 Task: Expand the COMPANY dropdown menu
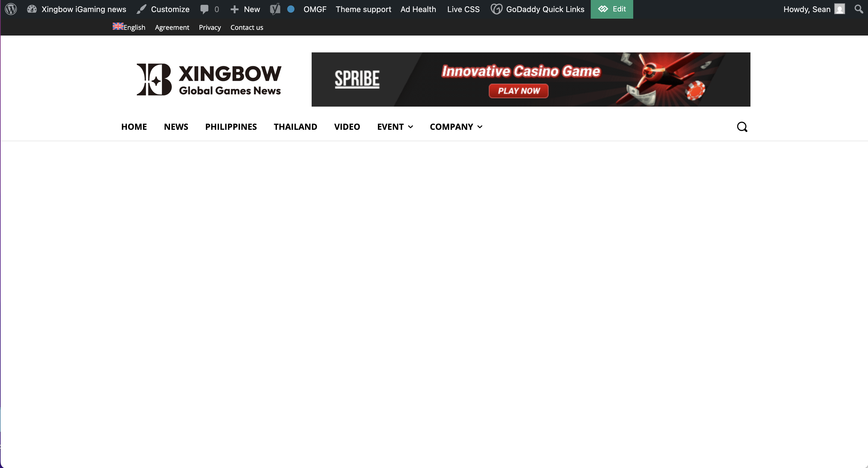pos(456,127)
